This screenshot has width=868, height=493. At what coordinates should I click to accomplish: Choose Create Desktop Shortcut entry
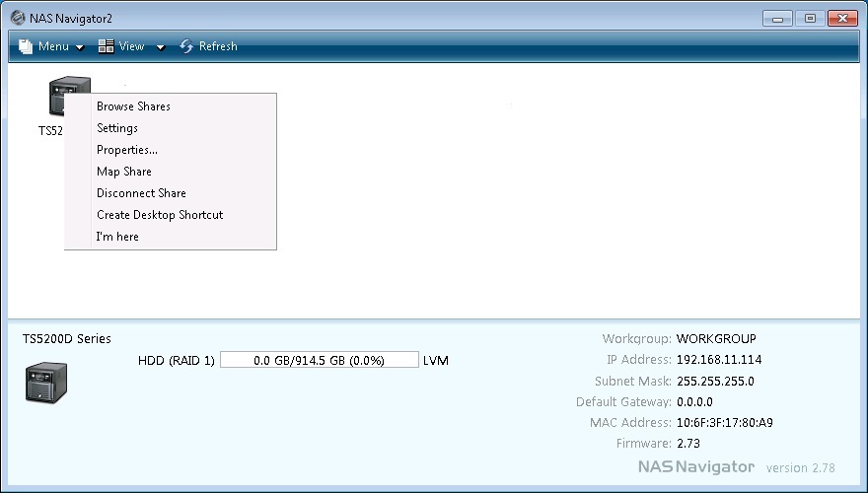point(171,214)
